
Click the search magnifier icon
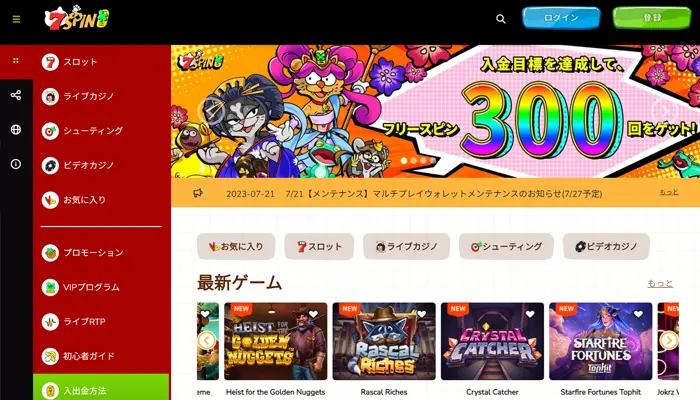click(x=501, y=19)
